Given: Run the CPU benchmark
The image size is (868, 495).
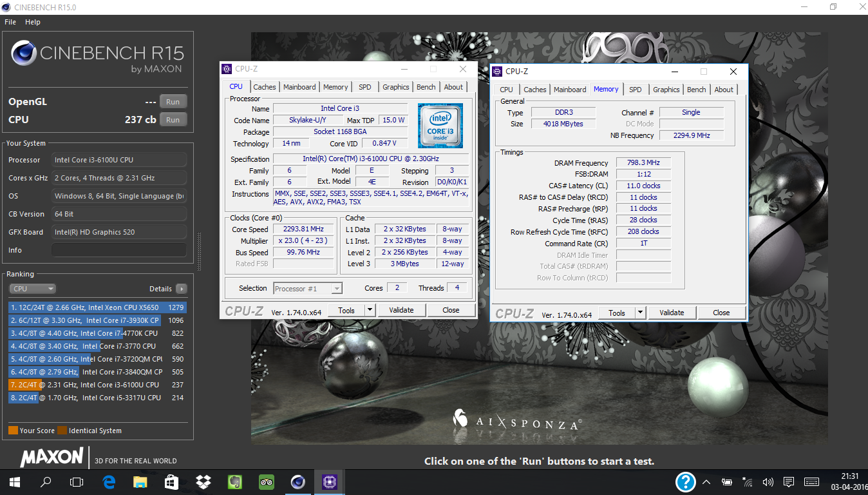Looking at the screenshot, I should coord(173,120).
